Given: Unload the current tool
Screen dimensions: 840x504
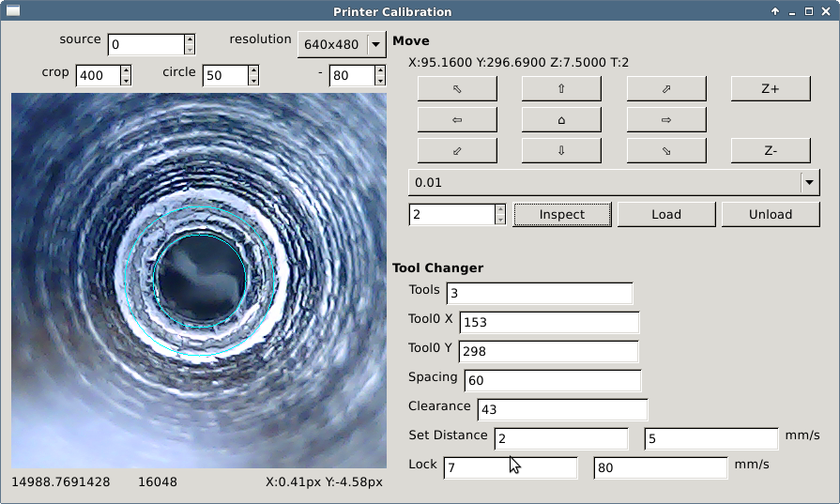Looking at the screenshot, I should click(771, 214).
